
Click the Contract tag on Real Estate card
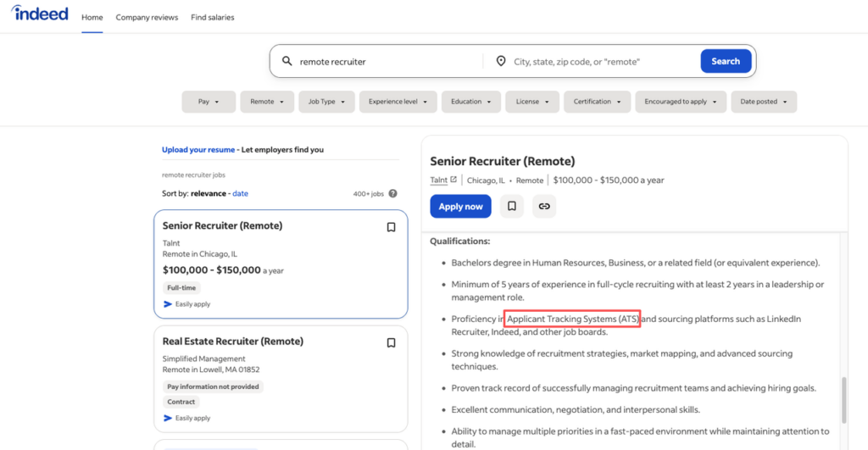[181, 402]
